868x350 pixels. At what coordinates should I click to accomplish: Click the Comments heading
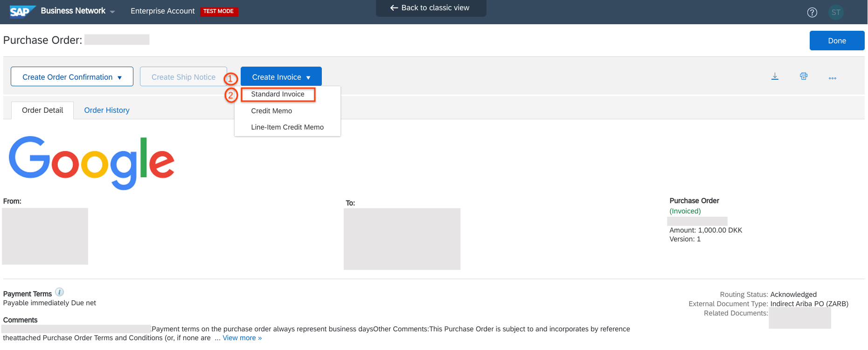[20, 320]
